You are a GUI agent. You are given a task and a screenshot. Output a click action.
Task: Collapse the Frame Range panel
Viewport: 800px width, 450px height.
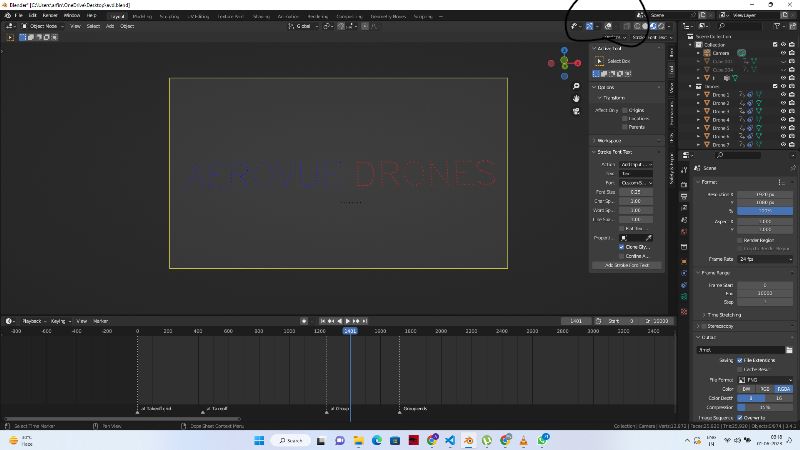click(698, 273)
